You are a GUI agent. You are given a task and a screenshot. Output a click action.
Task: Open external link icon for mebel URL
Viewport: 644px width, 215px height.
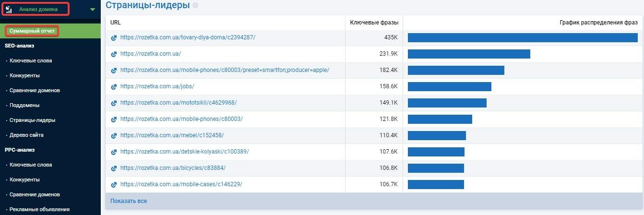click(x=114, y=135)
